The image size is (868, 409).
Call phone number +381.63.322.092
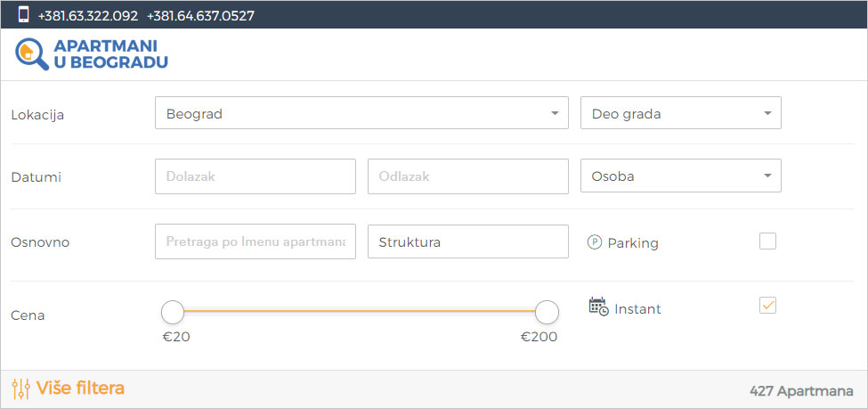point(87,15)
